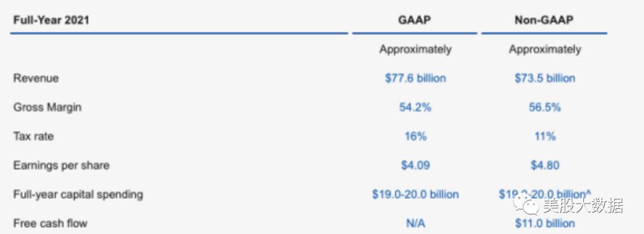This screenshot has height=234, width=644.
Task: Select GAAP capital spending $19.0-20.0 billion
Action: 415,194
